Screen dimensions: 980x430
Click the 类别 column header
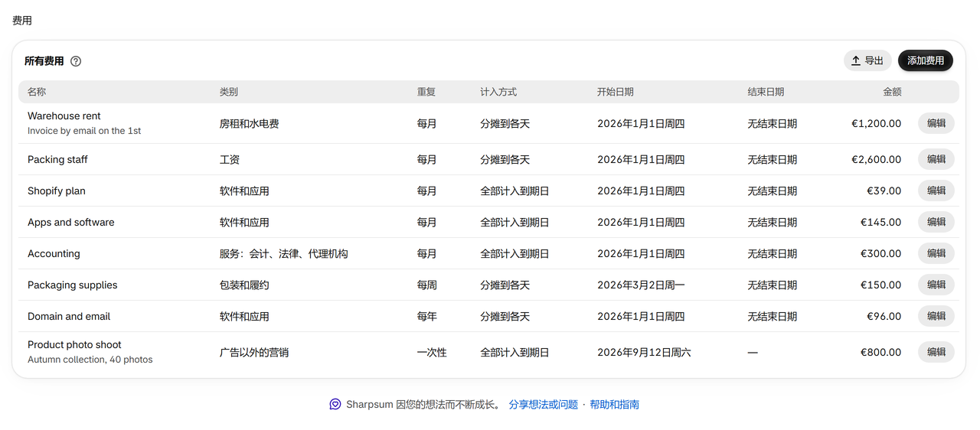point(229,92)
